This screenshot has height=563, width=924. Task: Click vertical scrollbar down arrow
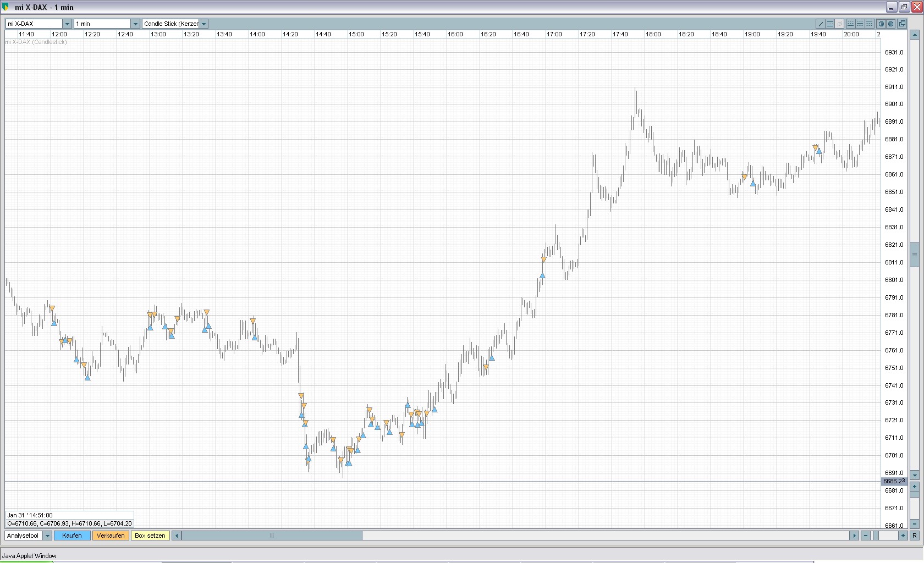tap(915, 475)
